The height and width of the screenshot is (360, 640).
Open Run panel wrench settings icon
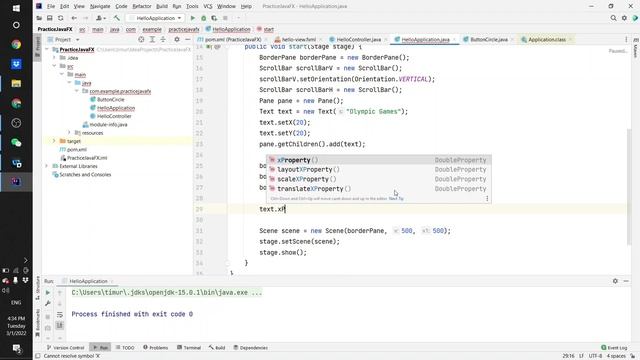tap(48, 304)
